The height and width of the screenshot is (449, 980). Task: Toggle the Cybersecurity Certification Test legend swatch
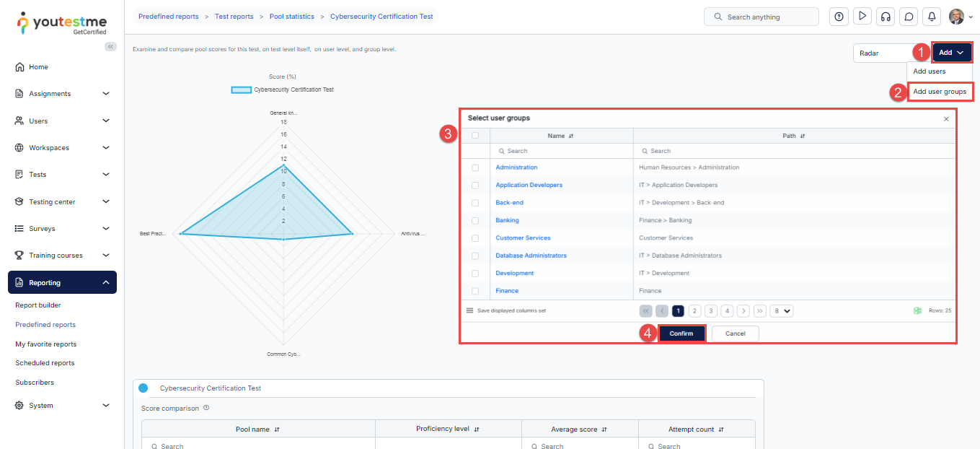pos(241,90)
